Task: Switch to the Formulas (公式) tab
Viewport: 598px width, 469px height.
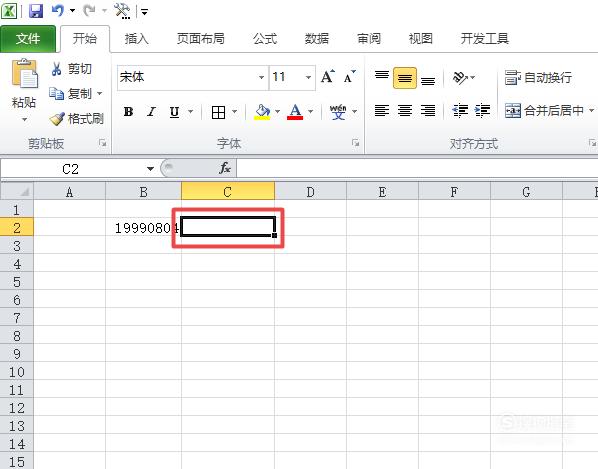Action: [265, 39]
